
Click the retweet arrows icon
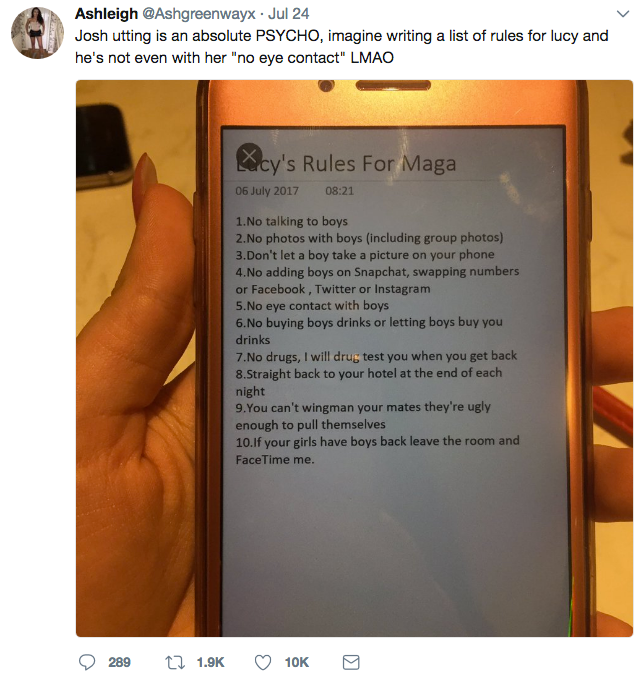[x=175, y=662]
